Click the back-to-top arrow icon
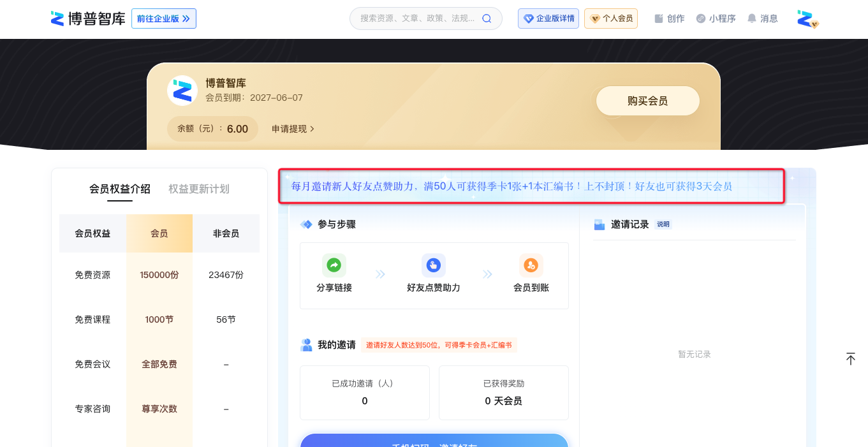 point(851,358)
